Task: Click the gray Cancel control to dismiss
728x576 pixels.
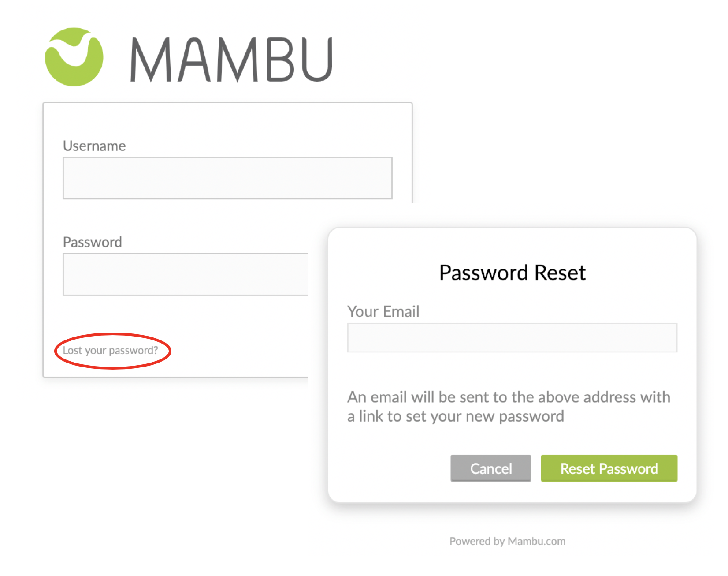Action: click(490, 468)
